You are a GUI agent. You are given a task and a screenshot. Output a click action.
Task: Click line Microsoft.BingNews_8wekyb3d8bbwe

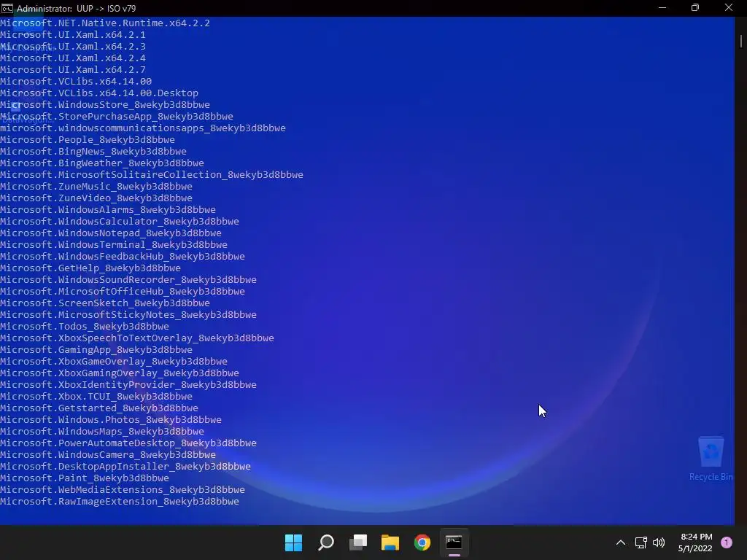93,152
